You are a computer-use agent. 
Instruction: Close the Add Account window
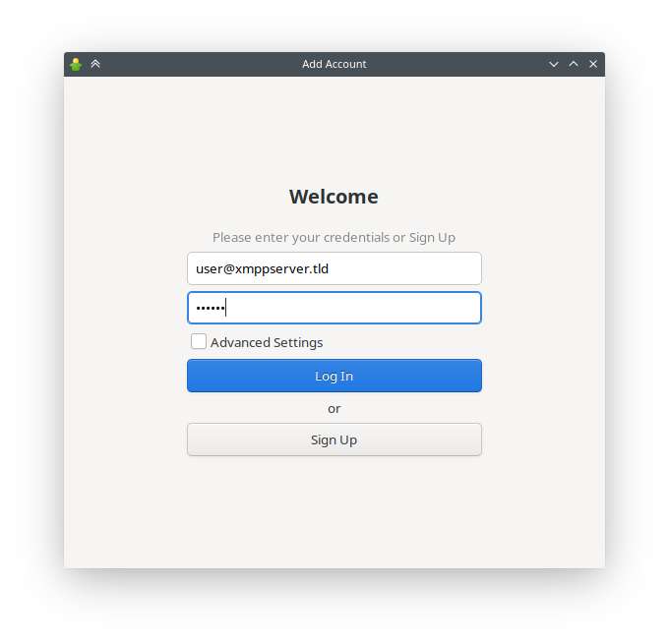(x=593, y=64)
